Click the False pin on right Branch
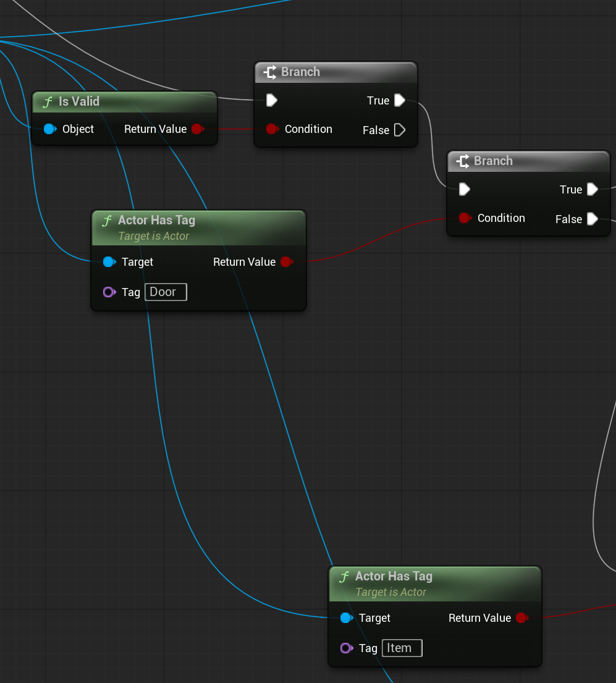The width and height of the screenshot is (616, 683). tap(593, 219)
